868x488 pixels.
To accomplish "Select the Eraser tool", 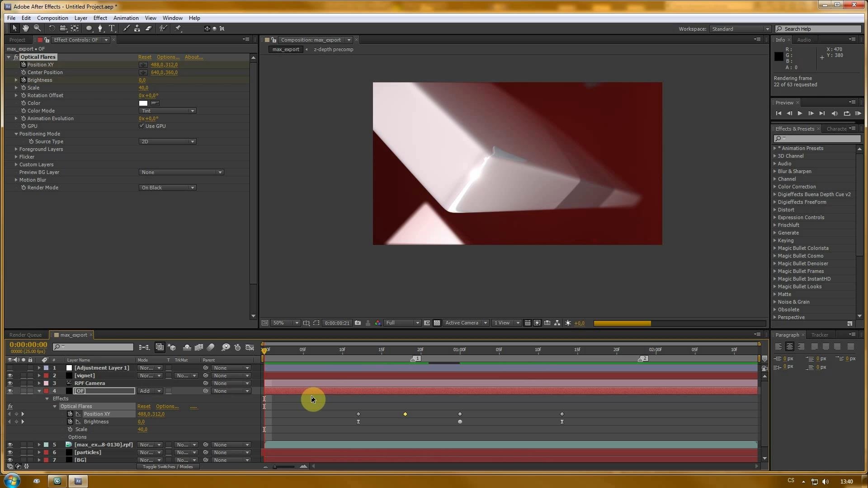I will [149, 28].
